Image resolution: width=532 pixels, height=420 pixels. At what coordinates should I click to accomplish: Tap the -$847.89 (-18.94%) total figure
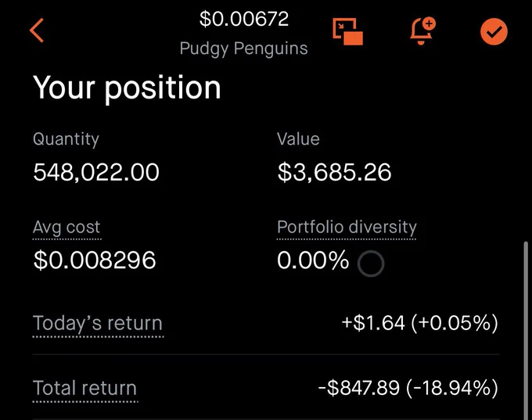(x=408, y=388)
